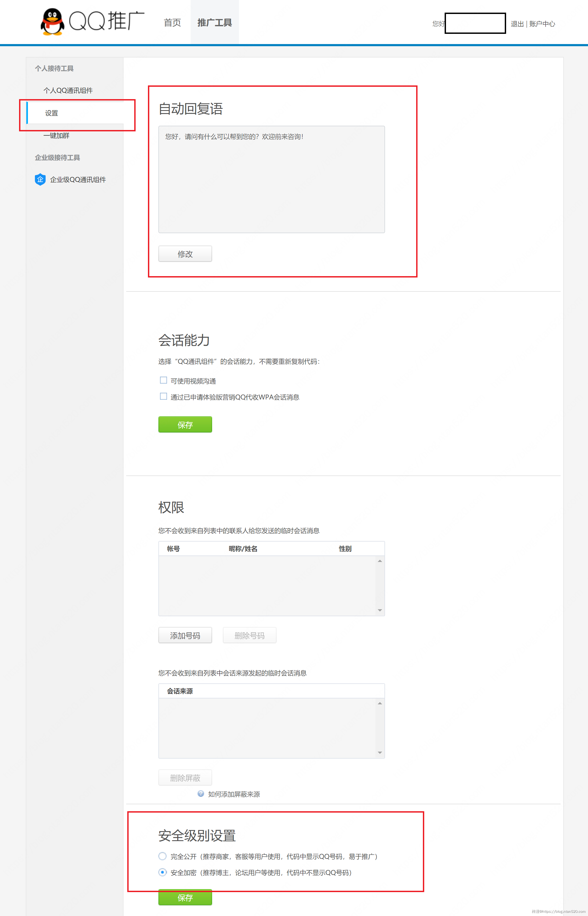
Task: Click the help question mark icon
Action: [x=201, y=794]
